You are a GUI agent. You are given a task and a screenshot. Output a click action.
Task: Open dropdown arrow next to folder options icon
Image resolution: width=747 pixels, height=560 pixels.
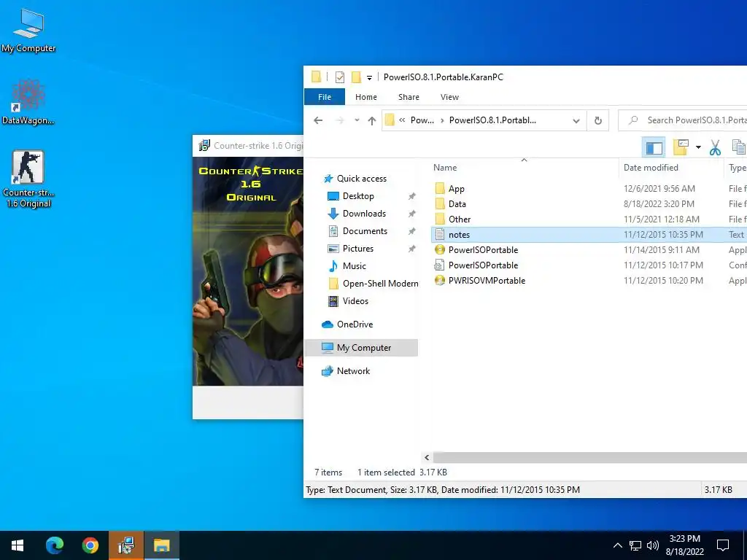pos(698,147)
